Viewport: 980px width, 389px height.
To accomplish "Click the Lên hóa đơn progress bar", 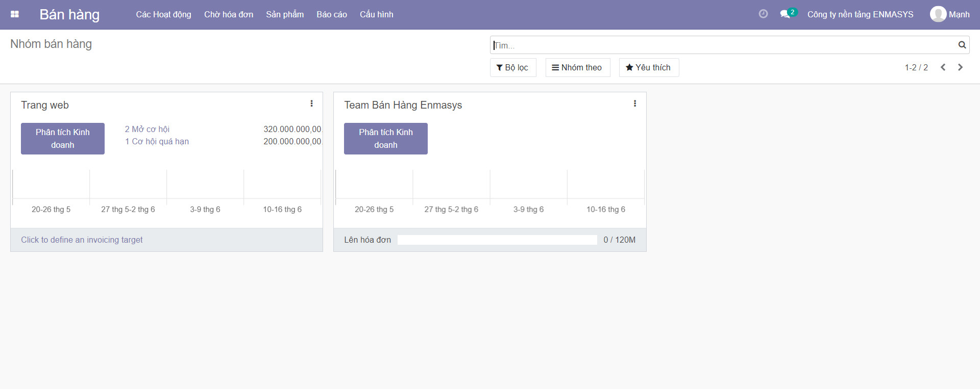I will click(x=497, y=240).
